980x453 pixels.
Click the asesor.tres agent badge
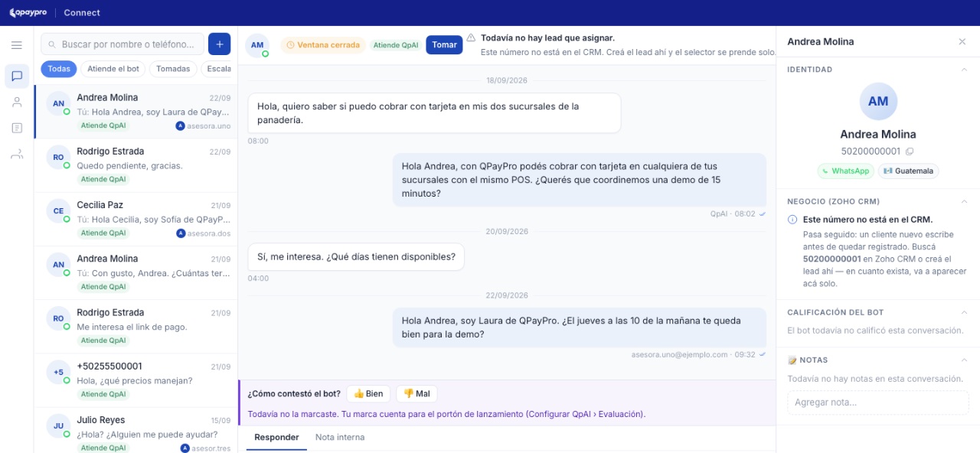tap(205, 448)
